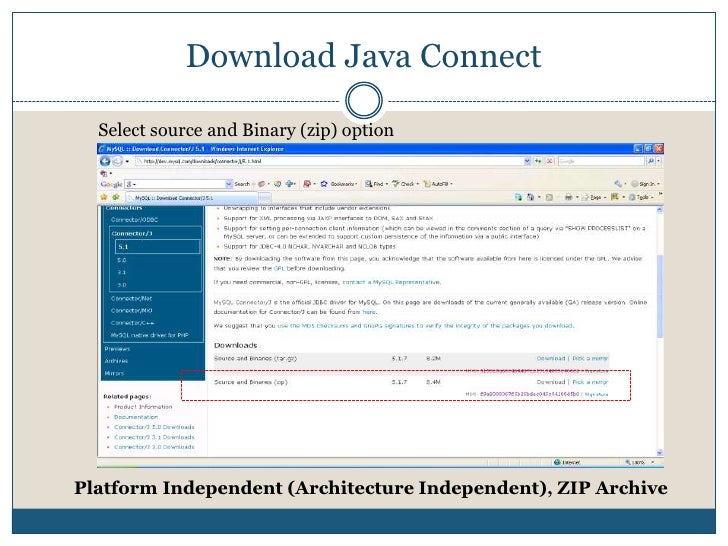Click the Print icon on IE command bar
The height and width of the screenshot is (546, 728).
click(x=568, y=197)
